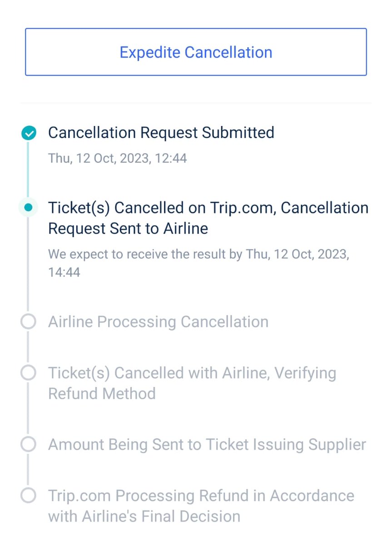
Task: Select the Cancellation Request Submitted heading
Action: (161, 133)
